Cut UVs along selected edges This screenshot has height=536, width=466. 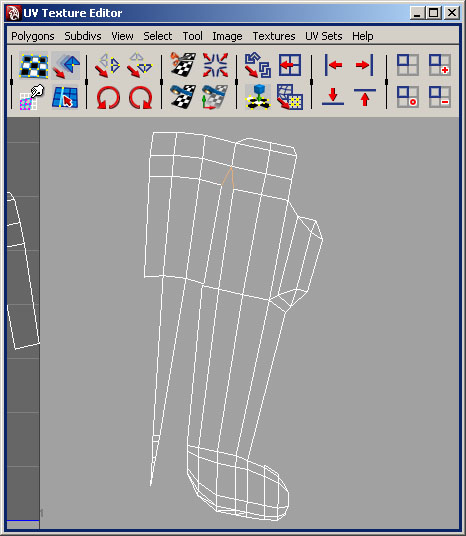183,64
